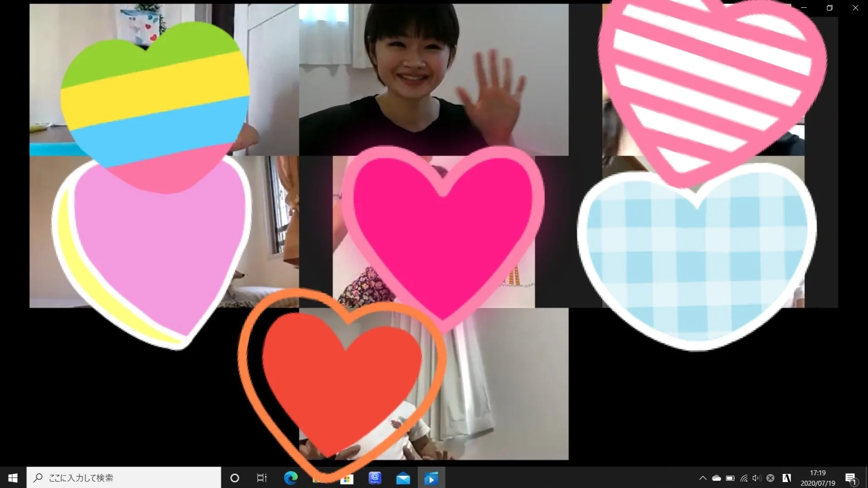Click the waving girl's video tile
868x488 pixels.
[x=433, y=80]
